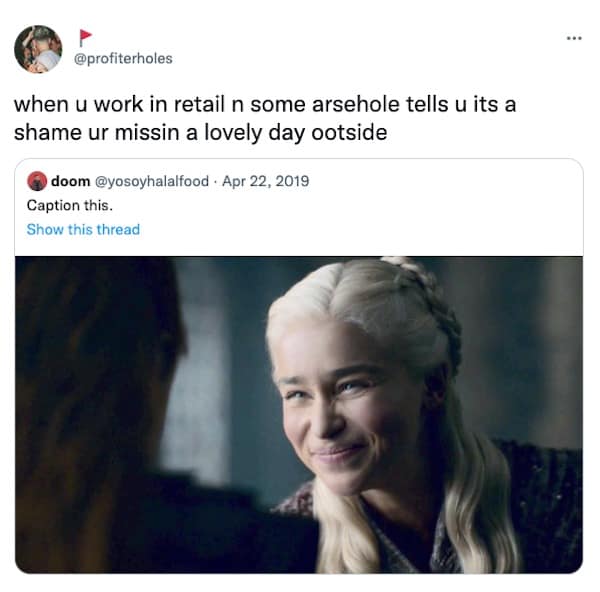Open the quoted tweet image
The height and width of the screenshot is (592, 600).
click(299, 415)
